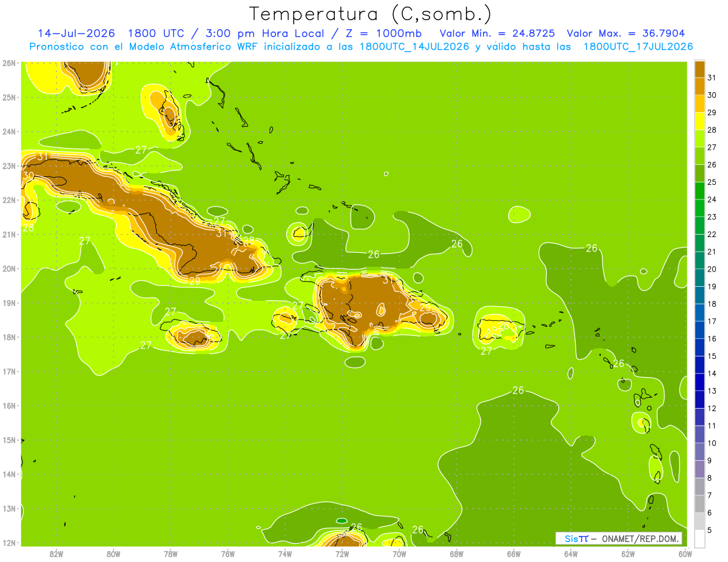Click the legend scale label '14'
This screenshot has height=562, width=728.
[712, 373]
